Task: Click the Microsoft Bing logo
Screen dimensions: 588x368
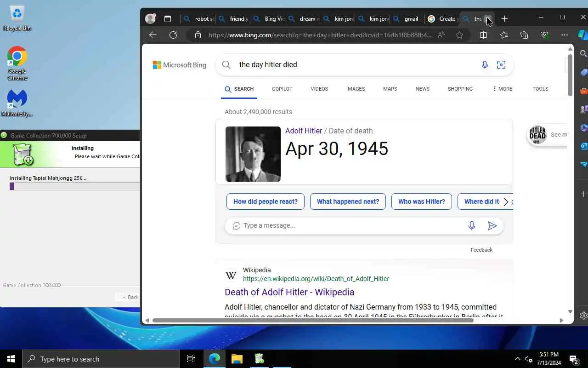Action: (180, 65)
